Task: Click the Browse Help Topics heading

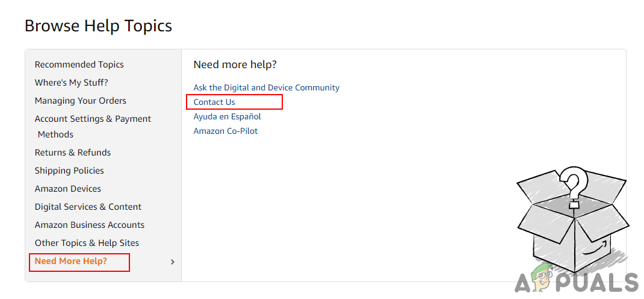Action: click(x=98, y=26)
